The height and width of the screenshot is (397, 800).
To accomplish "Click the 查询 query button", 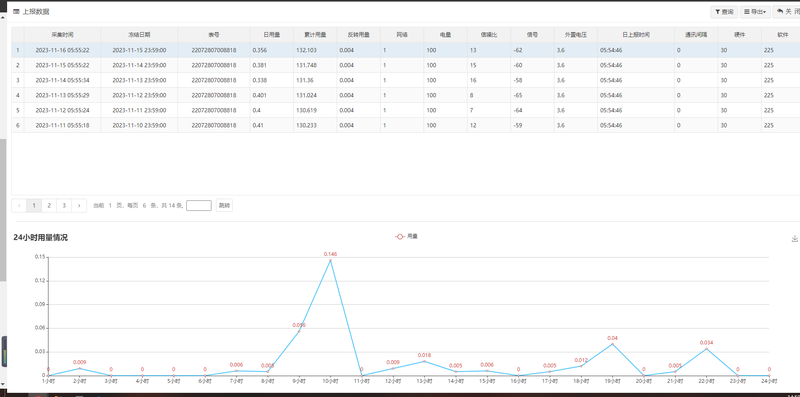I will click(x=724, y=12).
